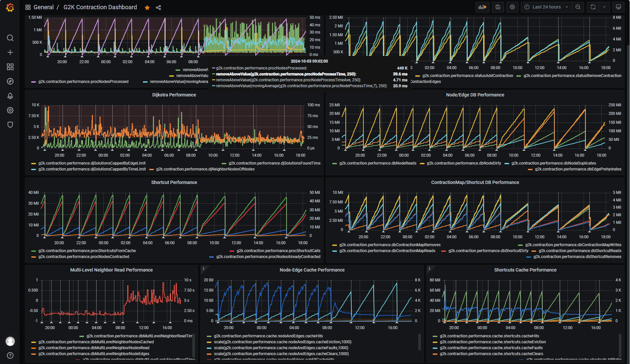Image resolution: width=630 pixels, height=364 pixels.
Task: Toggle the statusRemoveContraction legend series
Action: (x=572, y=76)
